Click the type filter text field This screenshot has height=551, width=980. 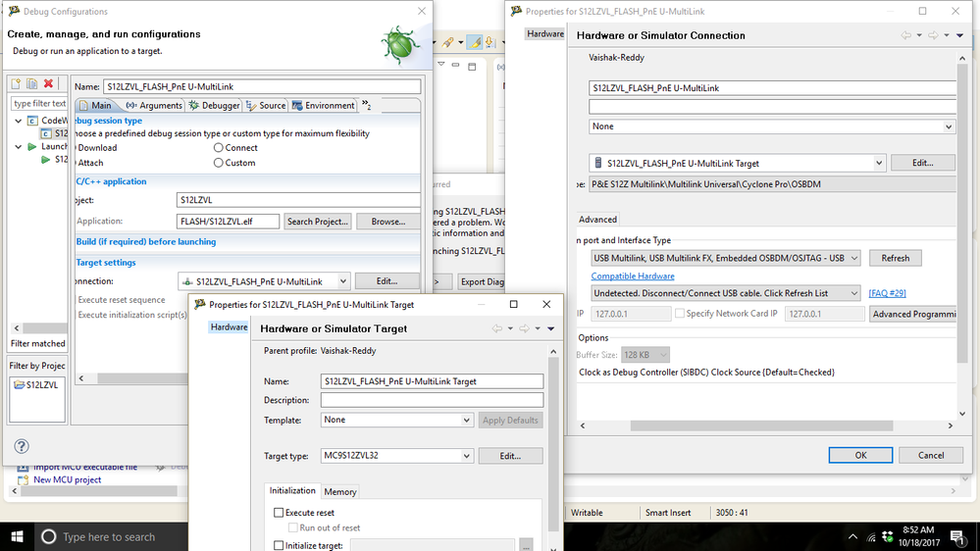(39, 104)
